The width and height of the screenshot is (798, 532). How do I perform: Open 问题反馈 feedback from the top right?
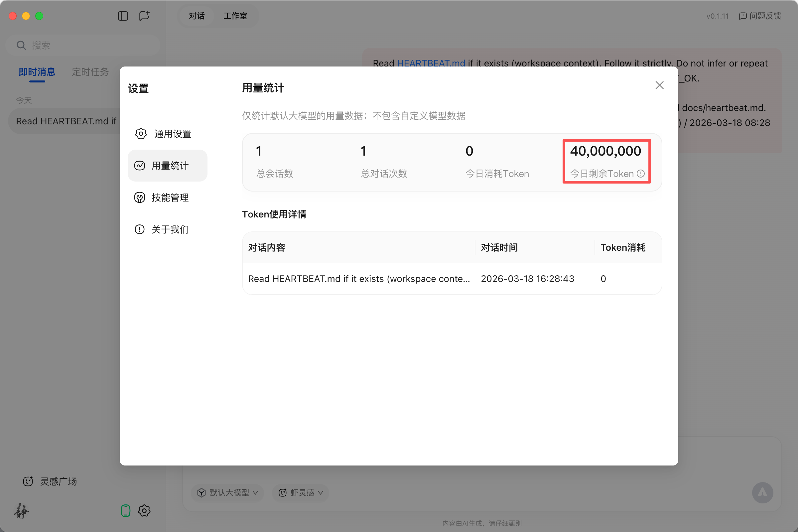coord(760,16)
